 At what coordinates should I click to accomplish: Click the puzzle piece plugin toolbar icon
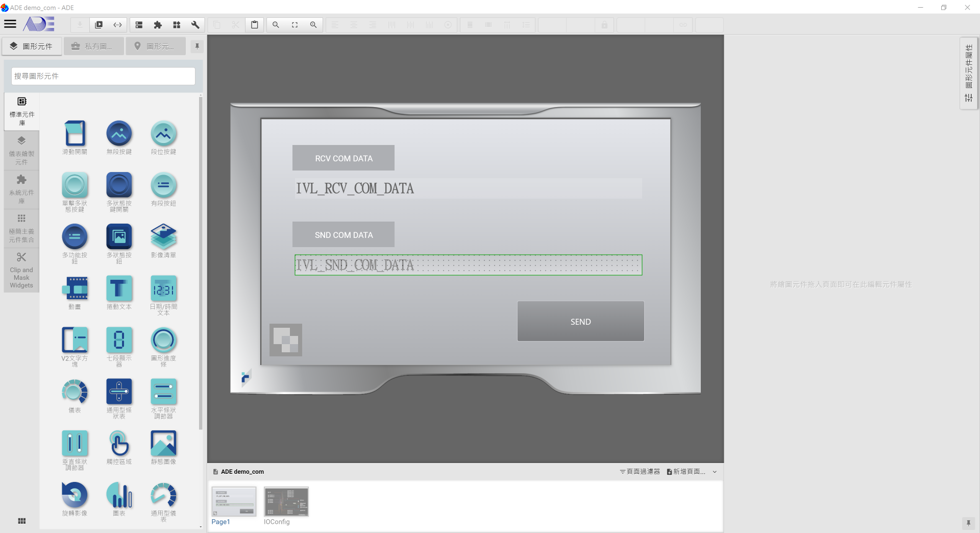158,25
